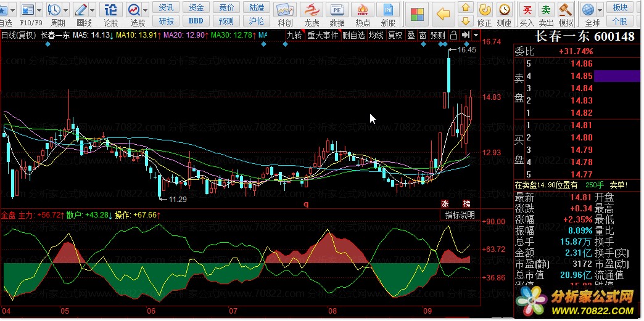This screenshot has height=321, width=644.
Task: Expand the 画线 drawing dropdown arrow
Action: pyautogui.click(x=92, y=10)
